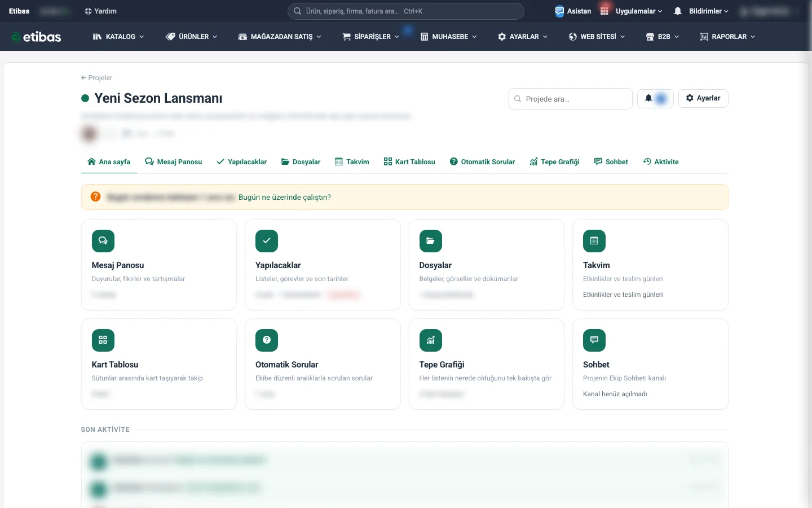The height and width of the screenshot is (508, 812).
Task: Click the Yardım help icon
Action: pyautogui.click(x=88, y=11)
